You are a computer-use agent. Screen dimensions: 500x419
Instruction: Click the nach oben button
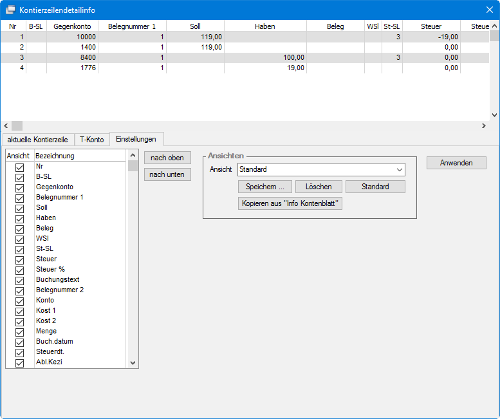167,157
